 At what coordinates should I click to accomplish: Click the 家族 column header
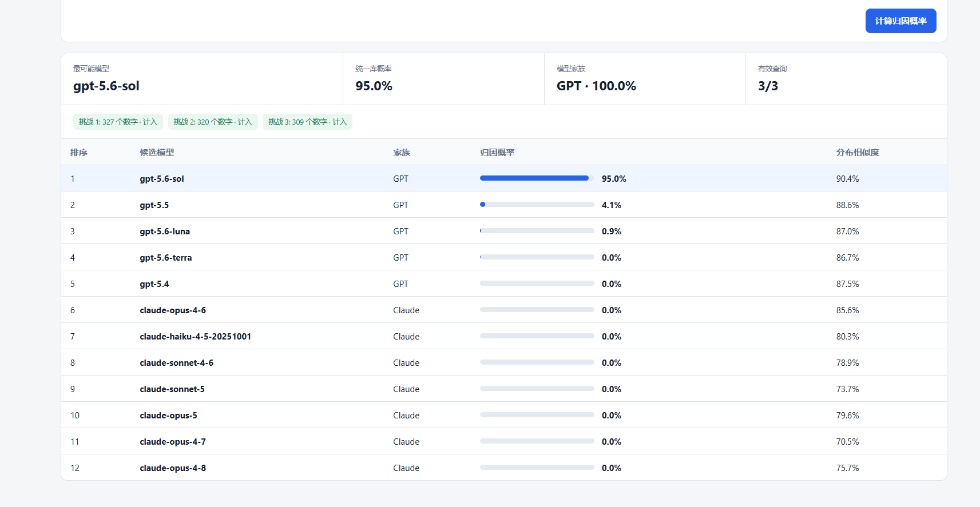(x=402, y=153)
